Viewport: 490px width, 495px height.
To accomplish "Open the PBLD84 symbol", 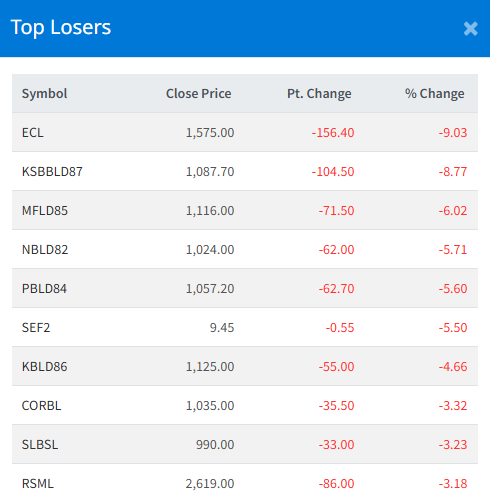I will click(x=44, y=289).
